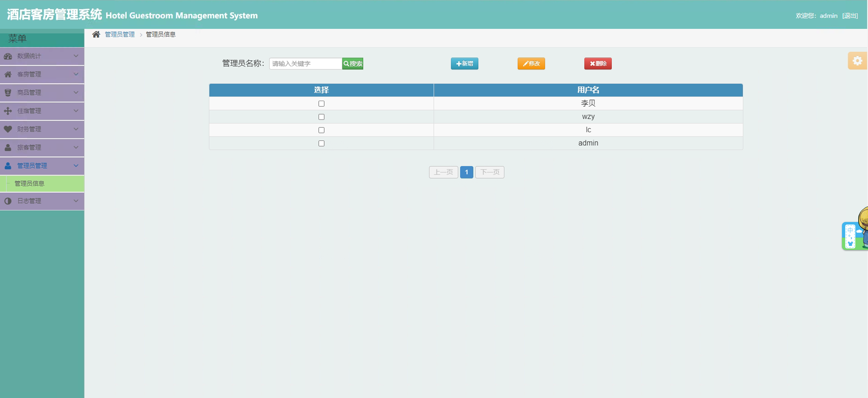Focus the 管理员名称 keyword input field
Screen dimensions: 868x398
coord(305,64)
